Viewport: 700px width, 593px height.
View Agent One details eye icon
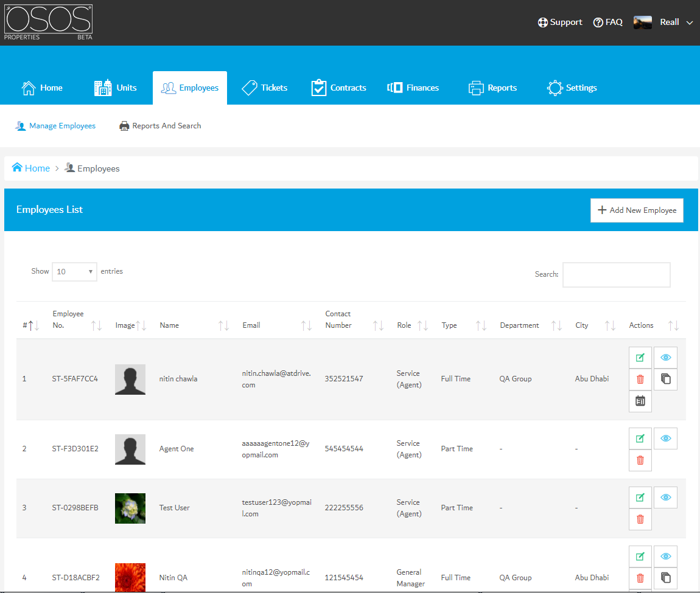coord(666,439)
